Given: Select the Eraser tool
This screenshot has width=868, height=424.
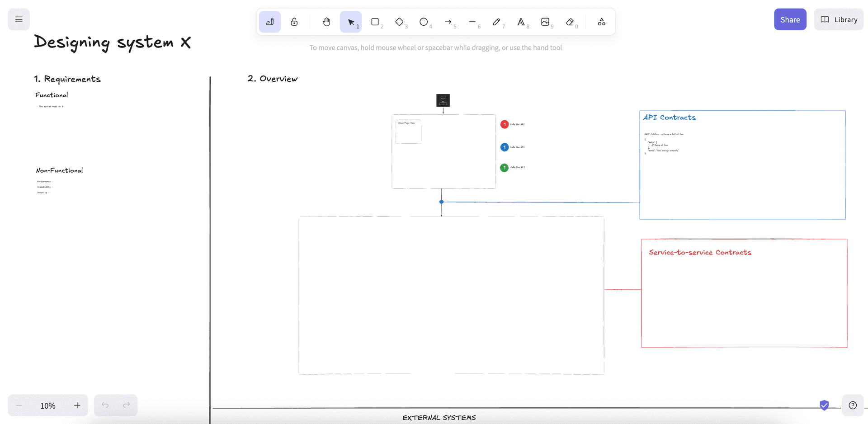Looking at the screenshot, I should [570, 22].
